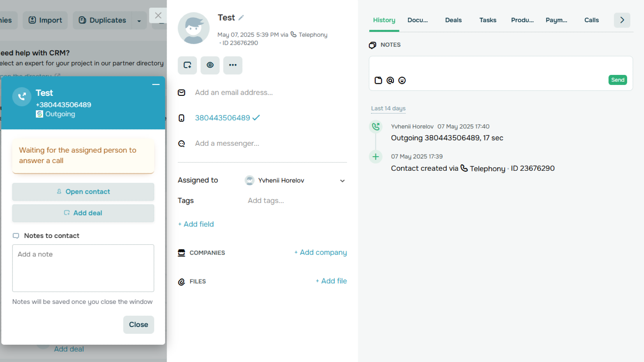Open the Duplicates dropdown arrow
This screenshot has height=362, width=644.
coord(139,21)
